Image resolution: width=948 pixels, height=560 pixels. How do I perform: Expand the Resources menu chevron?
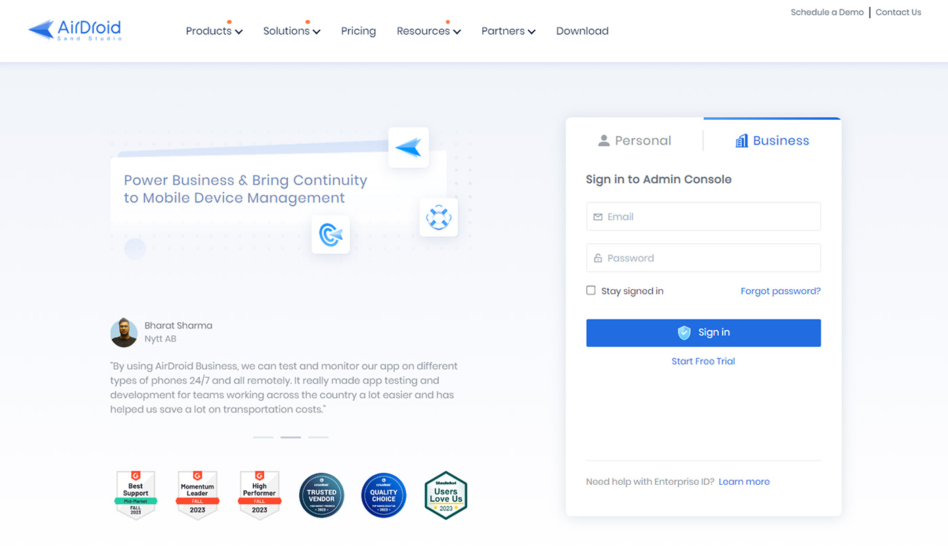457,32
